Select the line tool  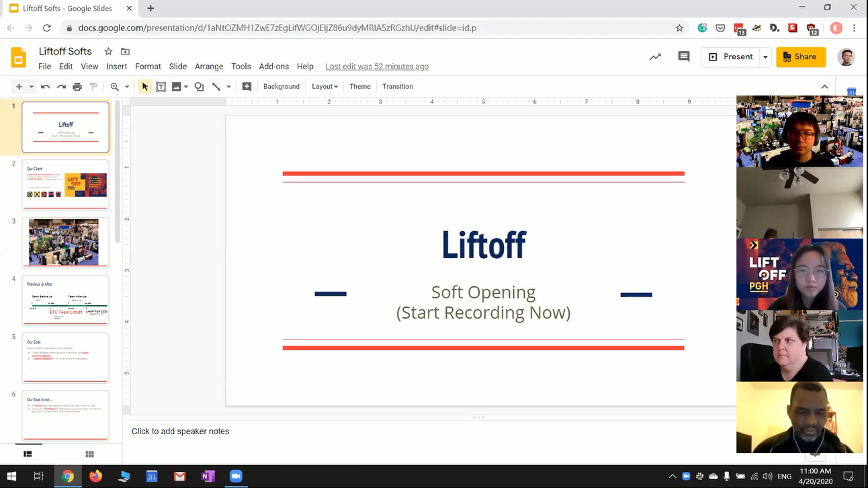[x=216, y=87]
